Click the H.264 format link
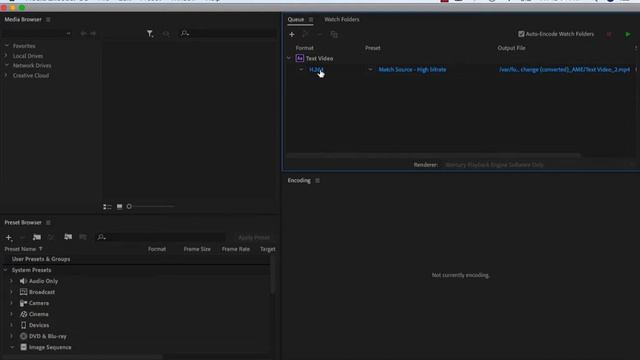The width and height of the screenshot is (640, 360). pyautogui.click(x=316, y=70)
